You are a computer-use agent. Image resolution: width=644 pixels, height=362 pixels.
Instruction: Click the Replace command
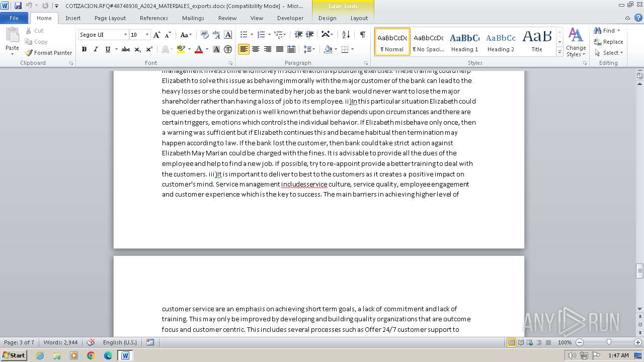609,42
